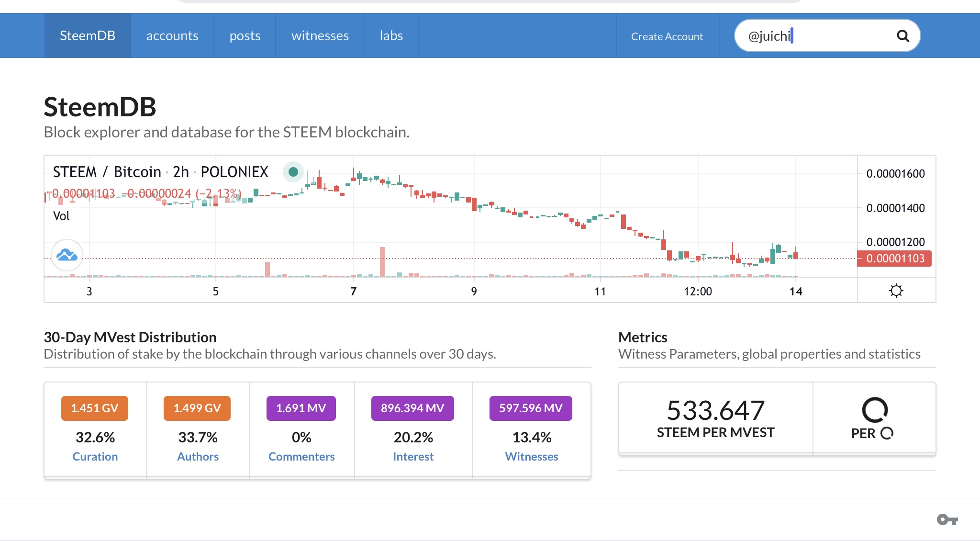
Task: Click the 0% commenters percentage
Action: pyautogui.click(x=301, y=437)
